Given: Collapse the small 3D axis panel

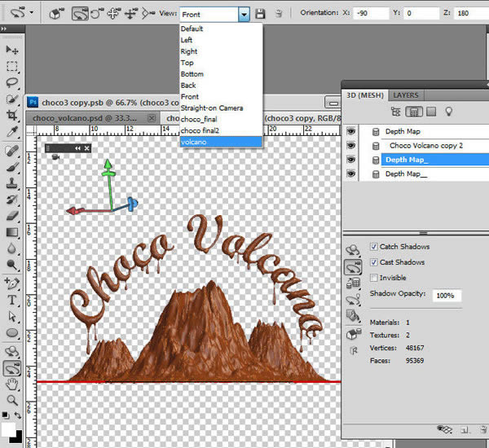Looking at the screenshot, I should (77, 148).
